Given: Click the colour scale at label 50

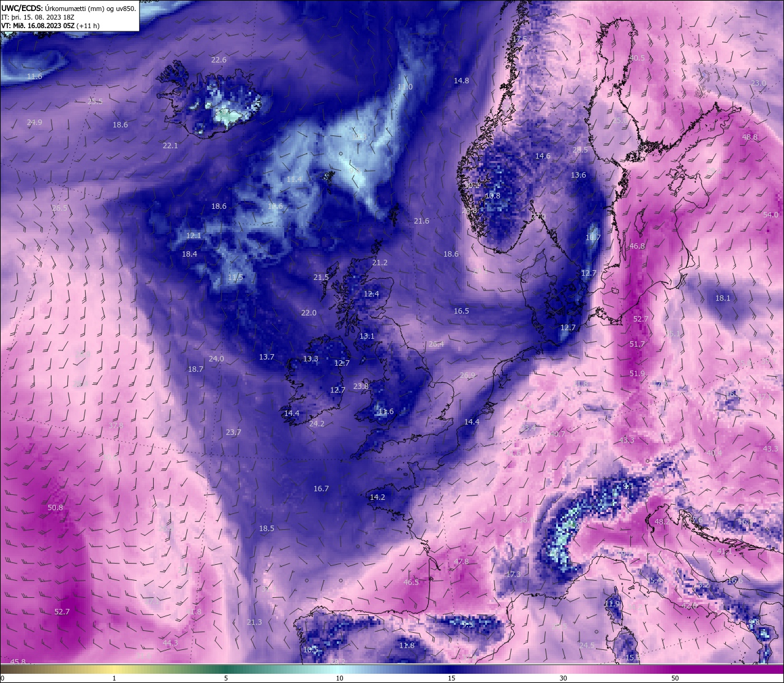Looking at the screenshot, I should pos(674,678).
